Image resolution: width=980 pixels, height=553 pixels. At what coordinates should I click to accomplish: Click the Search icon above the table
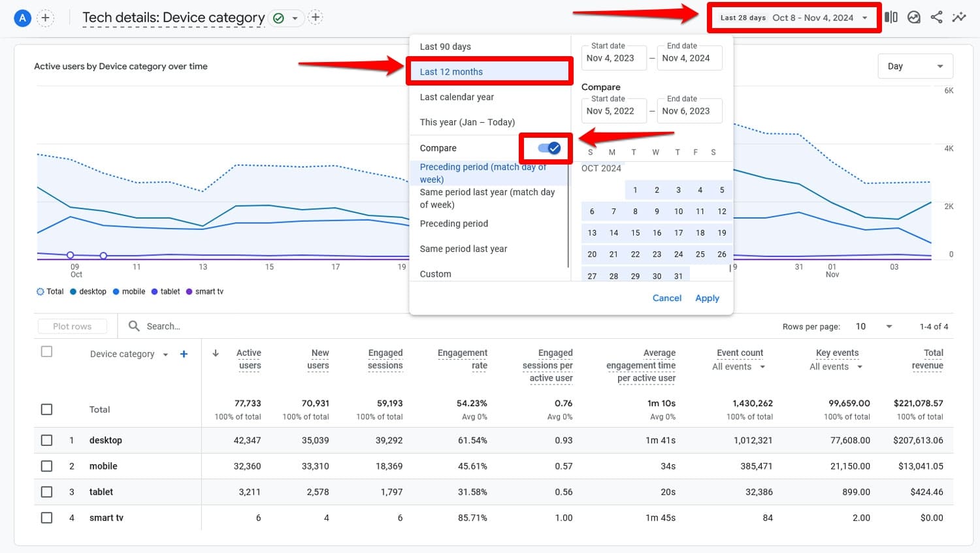(x=133, y=326)
